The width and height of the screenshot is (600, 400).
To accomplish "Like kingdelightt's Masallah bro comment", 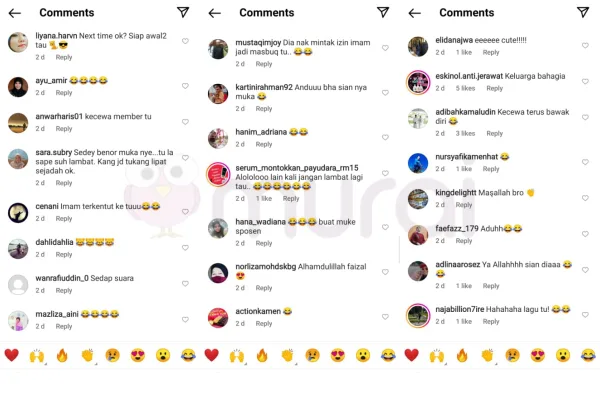I will pyautogui.click(x=585, y=198).
